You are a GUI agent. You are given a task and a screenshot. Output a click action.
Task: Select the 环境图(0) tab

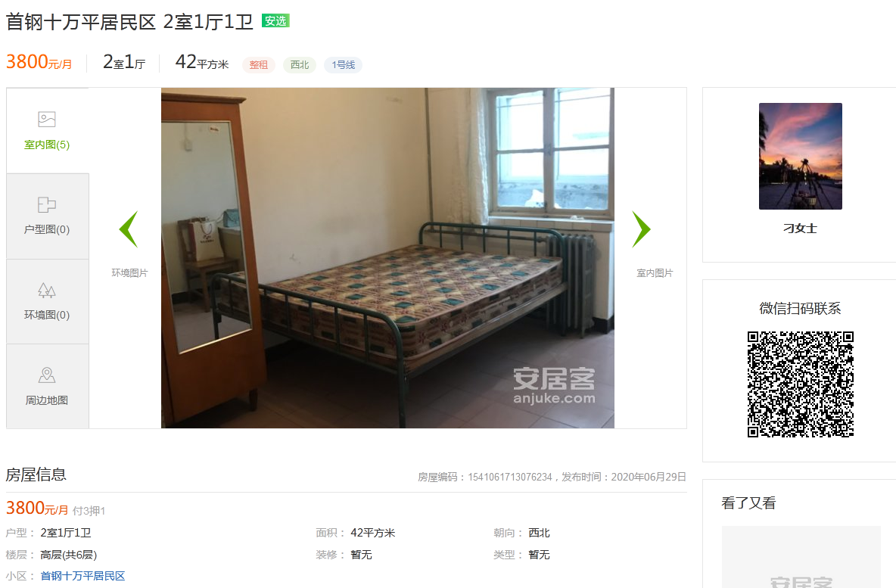click(x=48, y=301)
